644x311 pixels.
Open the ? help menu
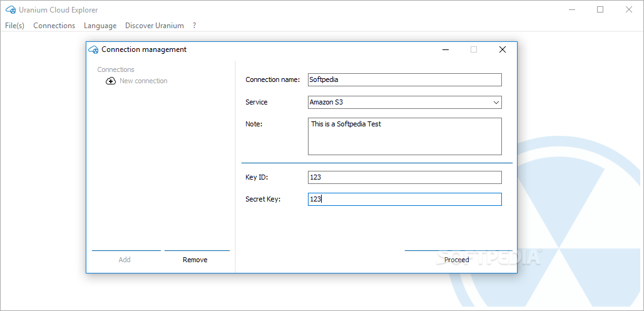tap(194, 26)
